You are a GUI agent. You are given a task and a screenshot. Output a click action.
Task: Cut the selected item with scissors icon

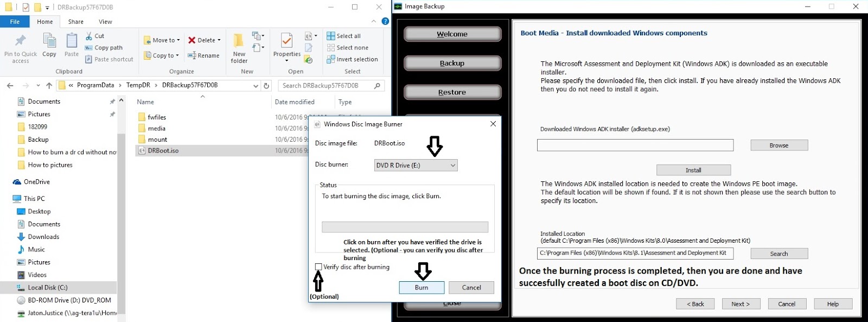tap(89, 36)
